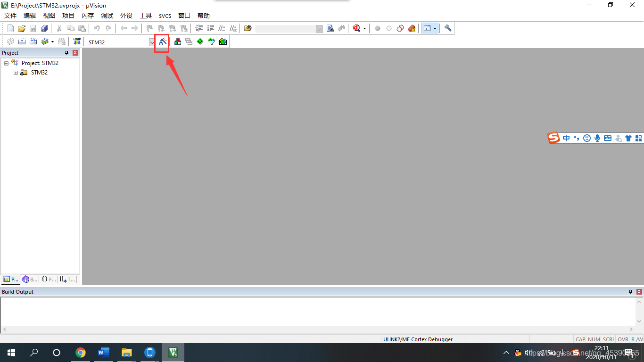
Task: Launch Chrome from the taskbar
Action: click(x=81, y=353)
